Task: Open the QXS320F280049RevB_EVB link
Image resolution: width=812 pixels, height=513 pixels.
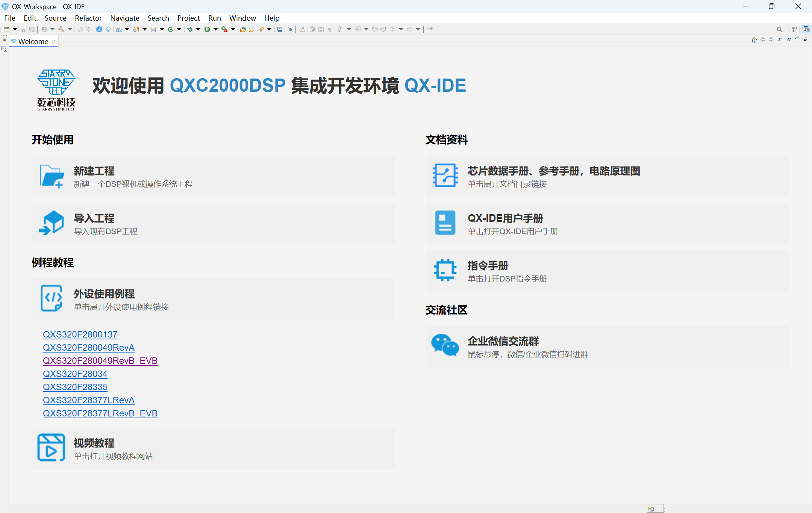Action: [x=100, y=360]
